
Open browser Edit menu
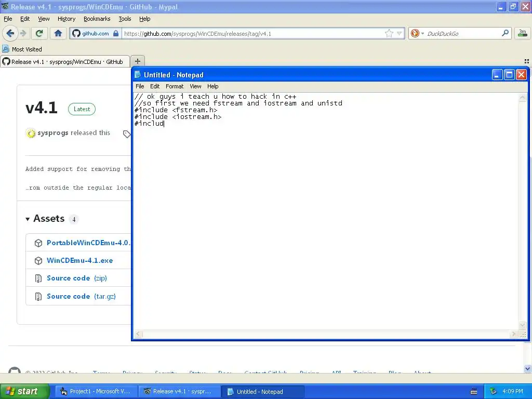pos(25,19)
